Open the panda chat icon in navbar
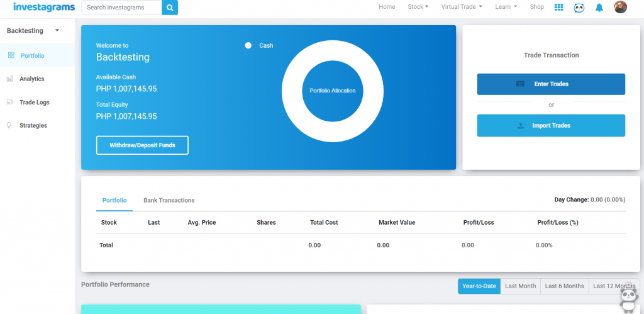644x314 pixels. (579, 8)
